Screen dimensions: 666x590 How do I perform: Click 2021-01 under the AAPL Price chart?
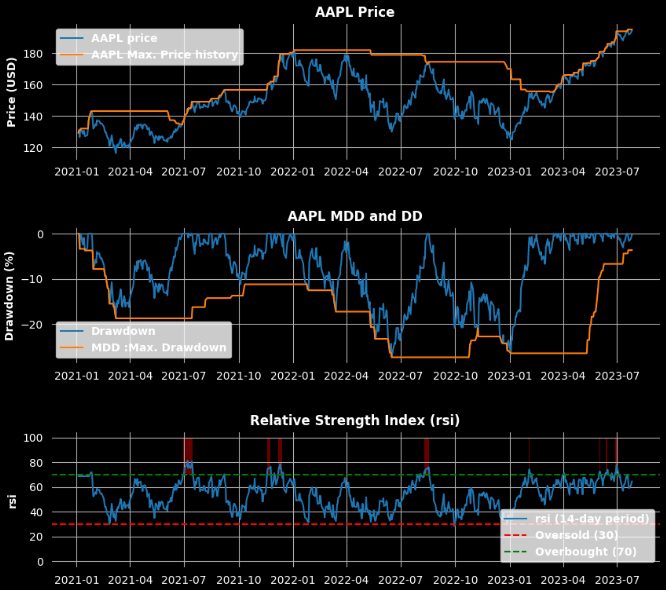(x=76, y=172)
